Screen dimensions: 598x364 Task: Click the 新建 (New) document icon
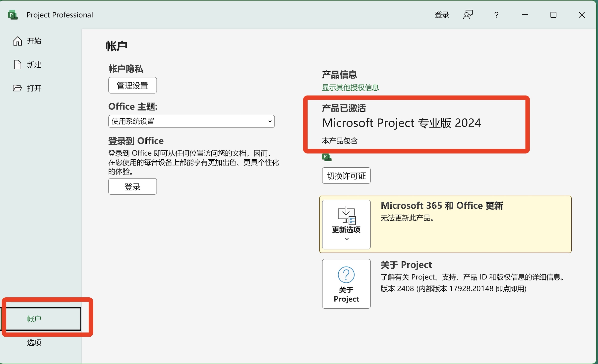(x=17, y=64)
